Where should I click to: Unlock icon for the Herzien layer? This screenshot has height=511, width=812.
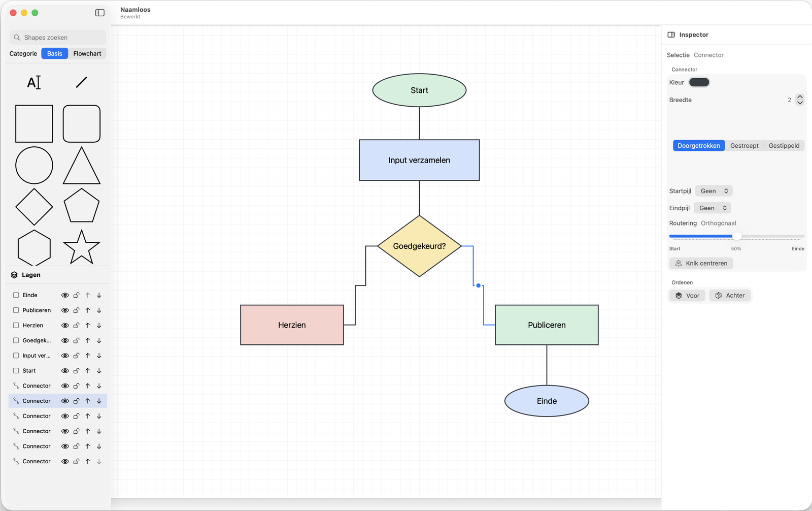[x=76, y=326]
